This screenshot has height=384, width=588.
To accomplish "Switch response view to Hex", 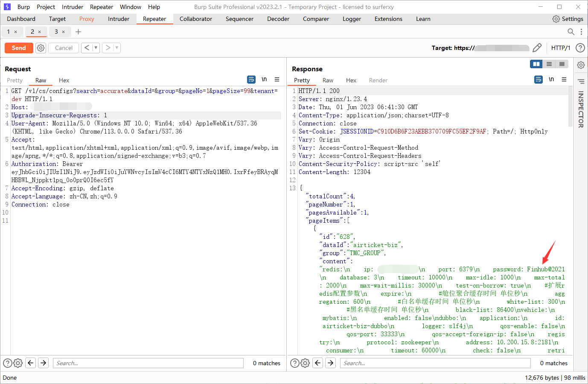I will pos(351,80).
